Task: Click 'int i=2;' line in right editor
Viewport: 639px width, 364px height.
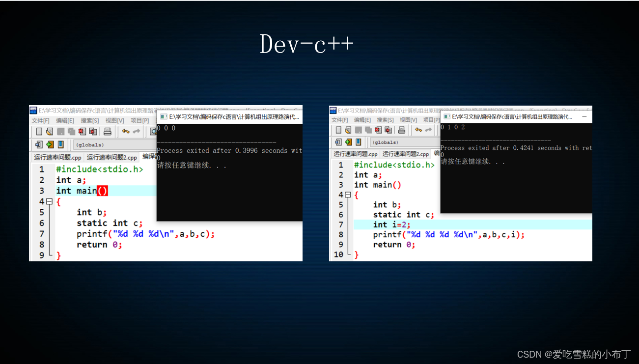Action: [x=392, y=224]
